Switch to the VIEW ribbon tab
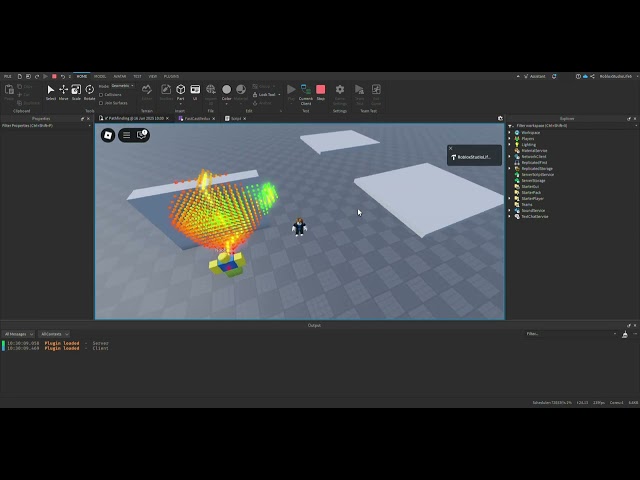Screen dimensions: 640x480 153,76
